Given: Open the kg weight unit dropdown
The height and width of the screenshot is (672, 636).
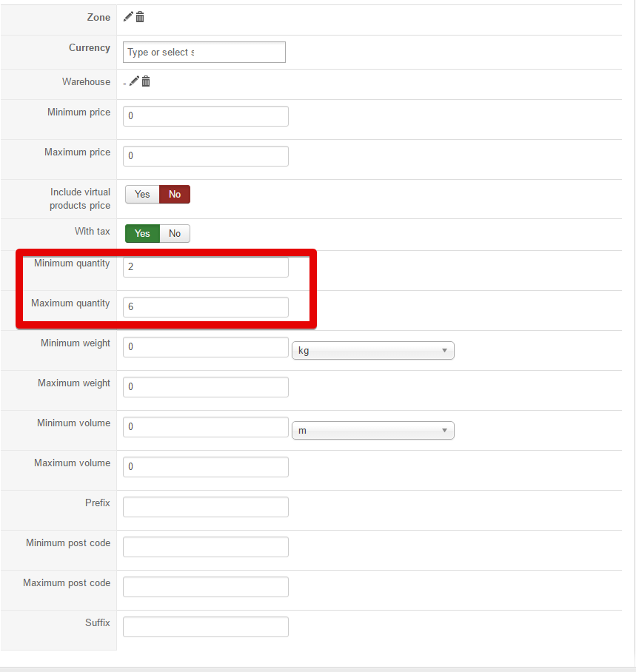Looking at the screenshot, I should [372, 350].
